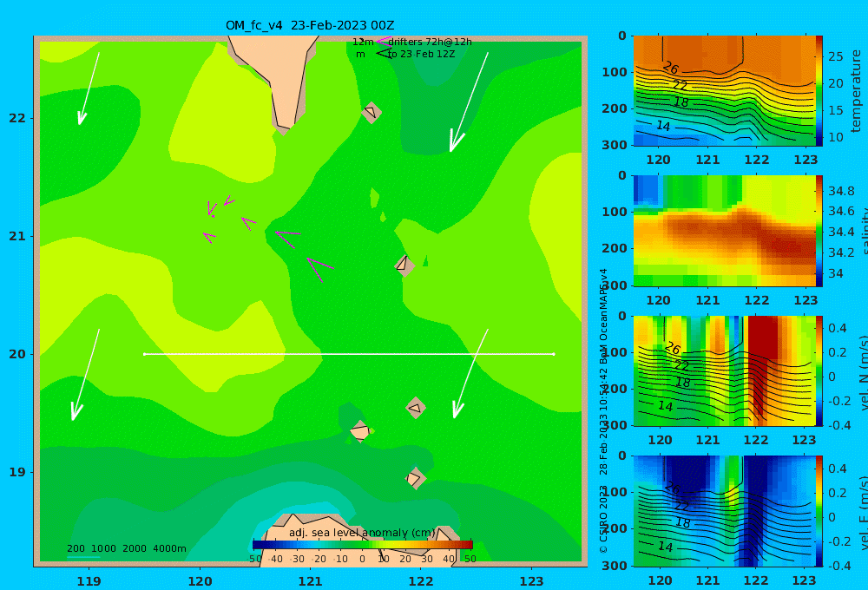Click the 'drifters 72h@12h' legend label
Image resolution: width=868 pixels, height=590 pixels.
(x=430, y=42)
